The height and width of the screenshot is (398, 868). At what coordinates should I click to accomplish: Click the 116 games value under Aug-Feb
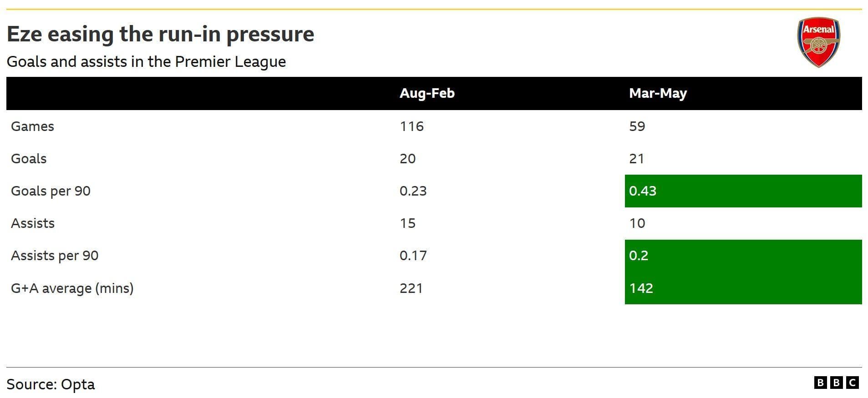[x=411, y=126]
